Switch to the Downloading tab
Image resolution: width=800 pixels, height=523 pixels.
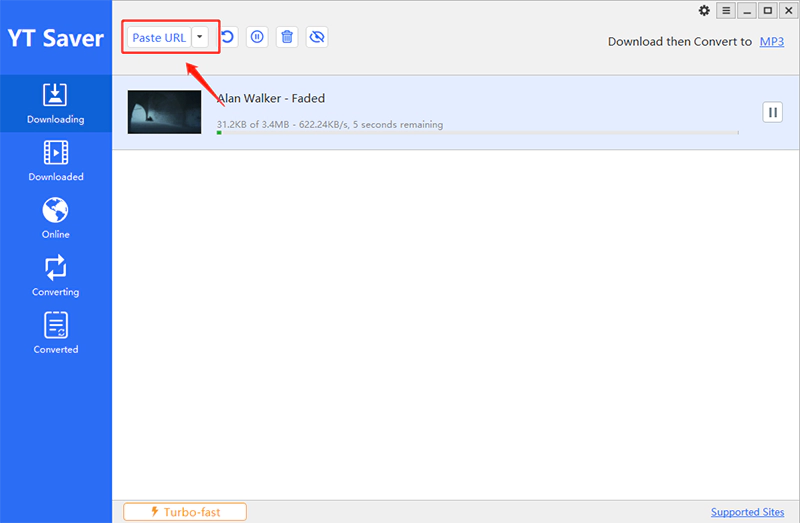point(56,104)
